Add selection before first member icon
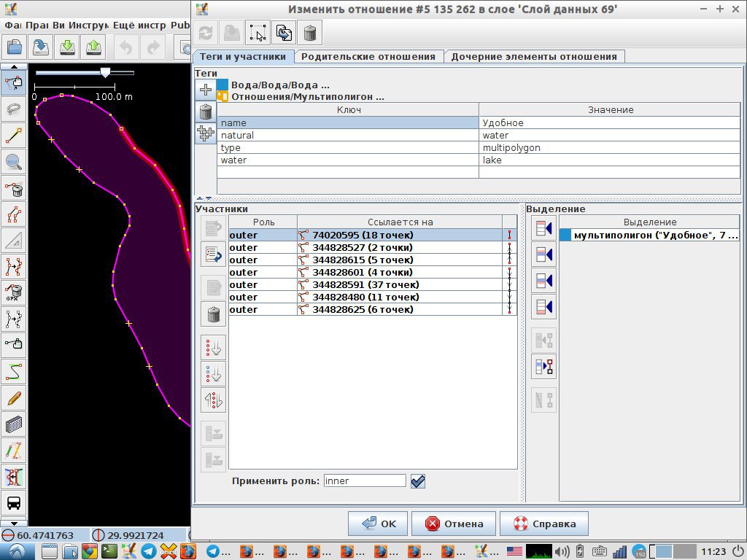747x560 pixels. [x=543, y=228]
